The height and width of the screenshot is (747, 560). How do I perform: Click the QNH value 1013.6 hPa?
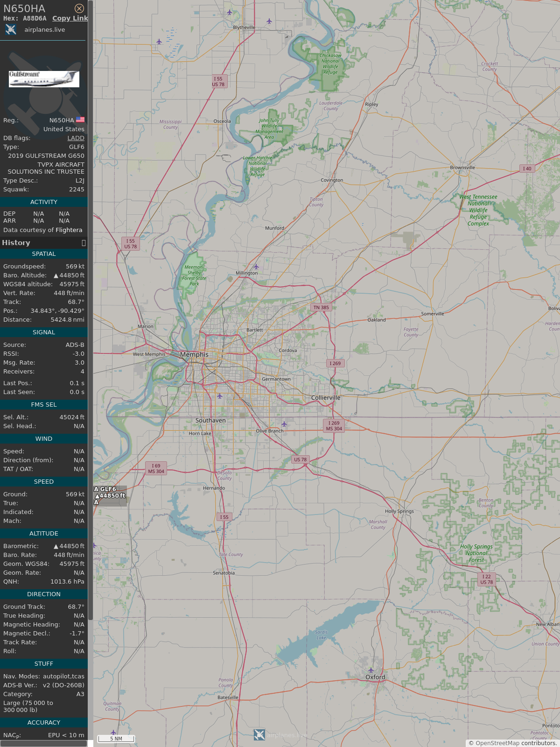(67, 582)
